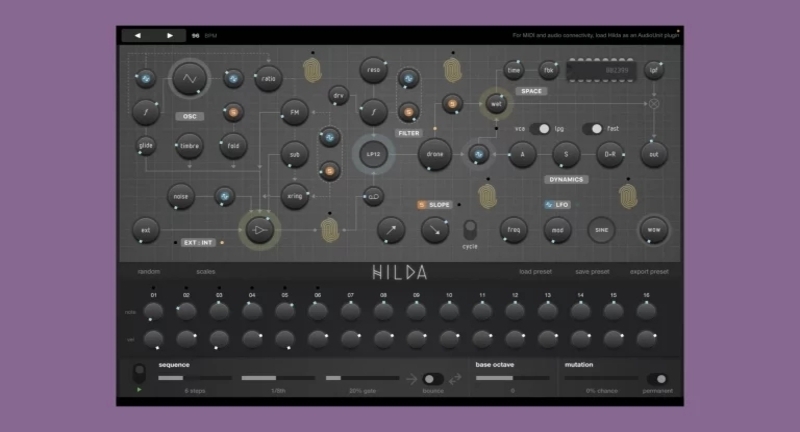Screen dimensions: 800x432
Task: Toggle the cycle switch
Action: click(x=470, y=230)
